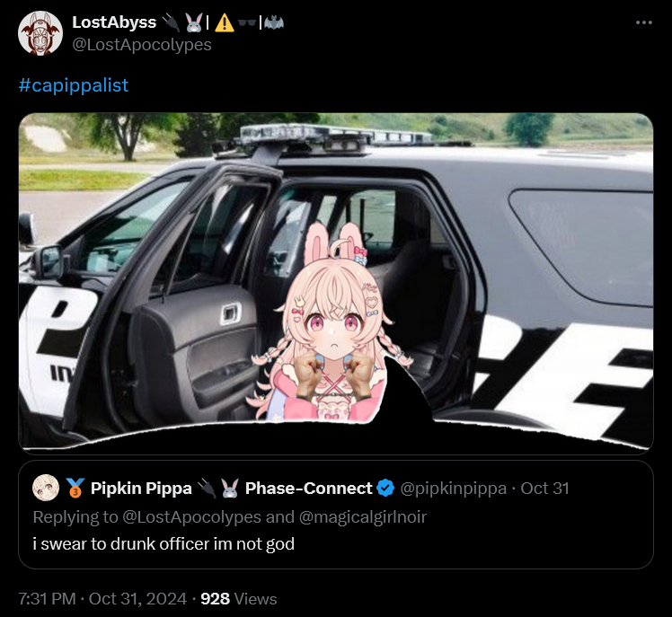
Task: Click the bronze medal icon
Action: (75, 488)
